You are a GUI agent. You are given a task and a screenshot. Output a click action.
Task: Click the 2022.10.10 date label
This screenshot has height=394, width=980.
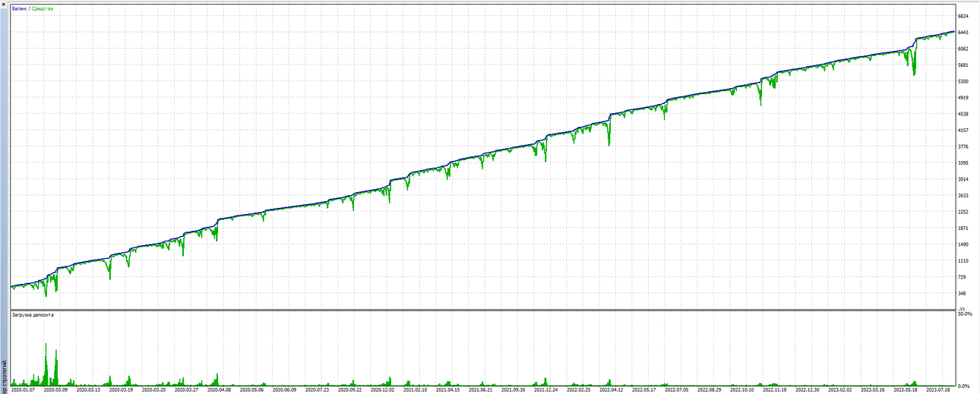tap(742, 389)
